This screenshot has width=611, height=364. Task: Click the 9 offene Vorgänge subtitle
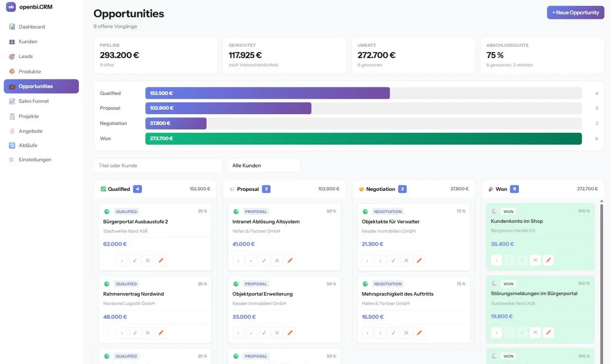coord(115,26)
